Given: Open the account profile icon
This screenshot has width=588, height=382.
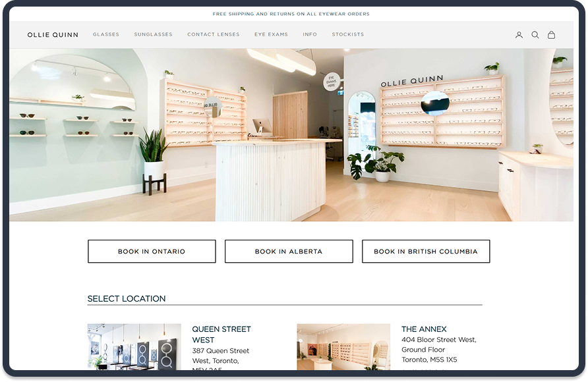Looking at the screenshot, I should click(x=519, y=35).
